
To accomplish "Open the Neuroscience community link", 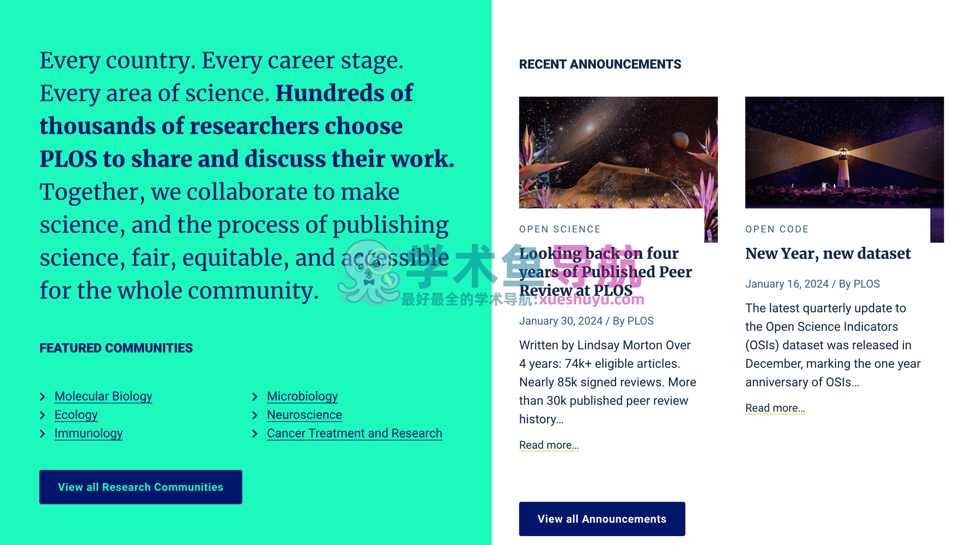I will click(x=304, y=415).
